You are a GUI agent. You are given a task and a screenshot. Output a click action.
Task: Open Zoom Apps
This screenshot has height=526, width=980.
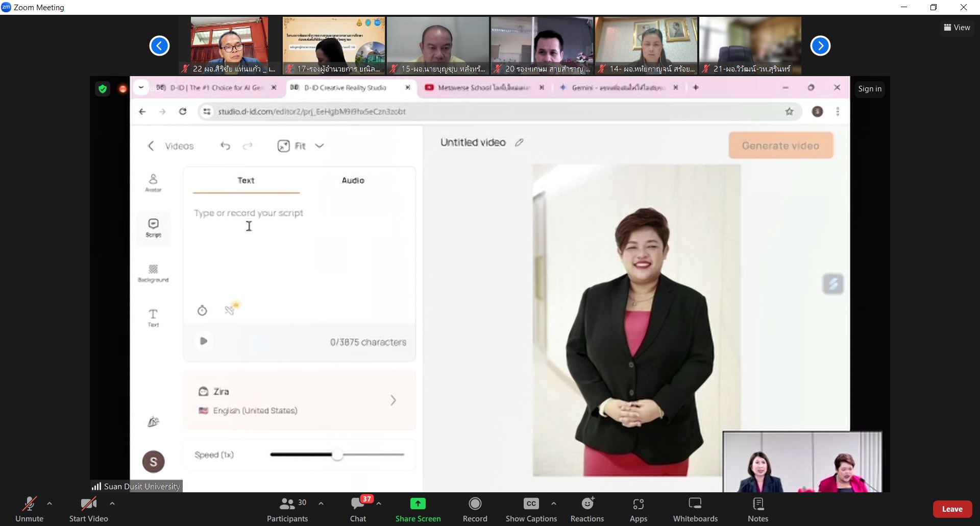coord(638,510)
